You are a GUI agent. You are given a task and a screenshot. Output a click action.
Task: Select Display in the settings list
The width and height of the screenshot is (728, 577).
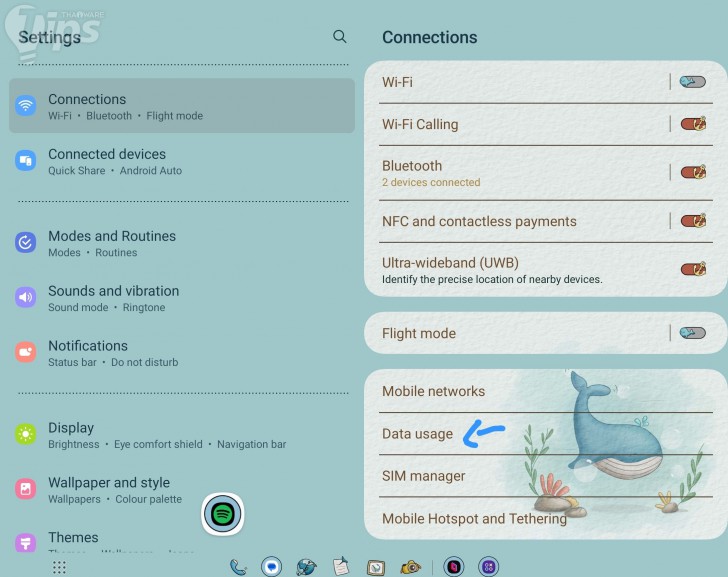click(x=182, y=435)
